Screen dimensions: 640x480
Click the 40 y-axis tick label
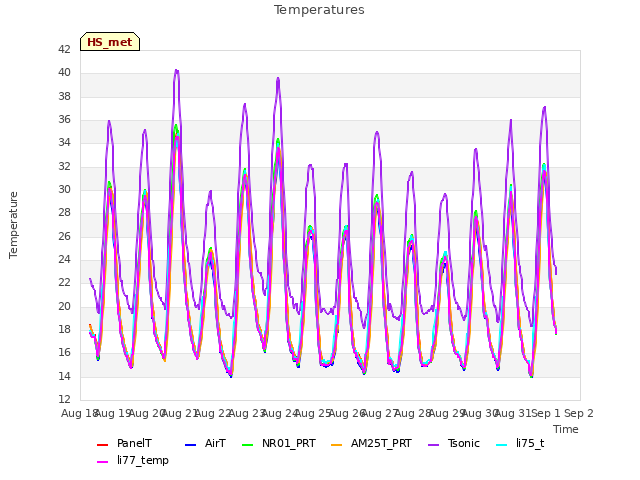64,73
